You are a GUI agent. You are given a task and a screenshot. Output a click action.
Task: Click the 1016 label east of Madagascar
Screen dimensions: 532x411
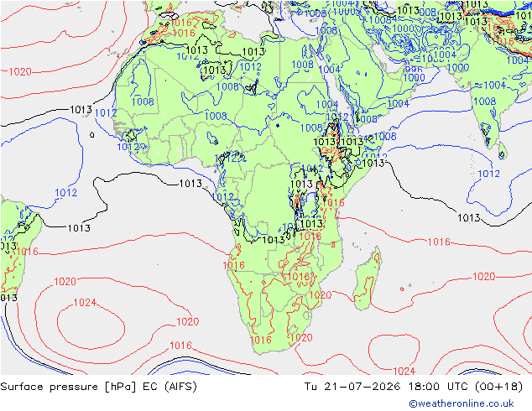[439, 242]
